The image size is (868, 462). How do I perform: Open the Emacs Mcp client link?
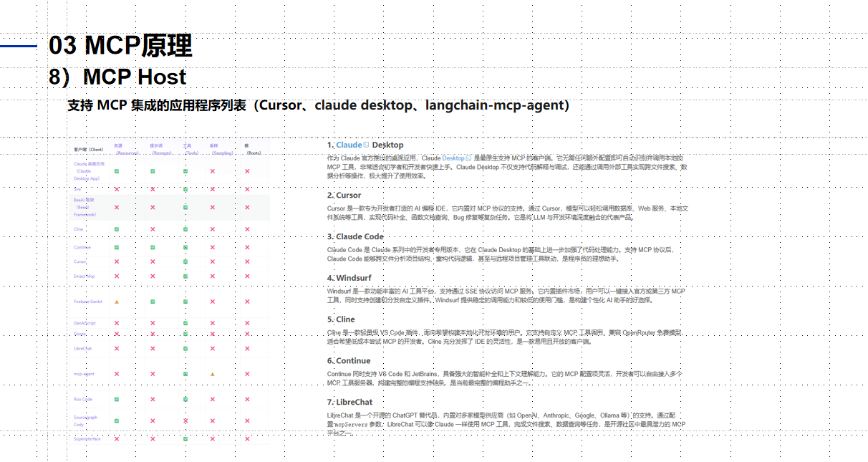click(85, 276)
